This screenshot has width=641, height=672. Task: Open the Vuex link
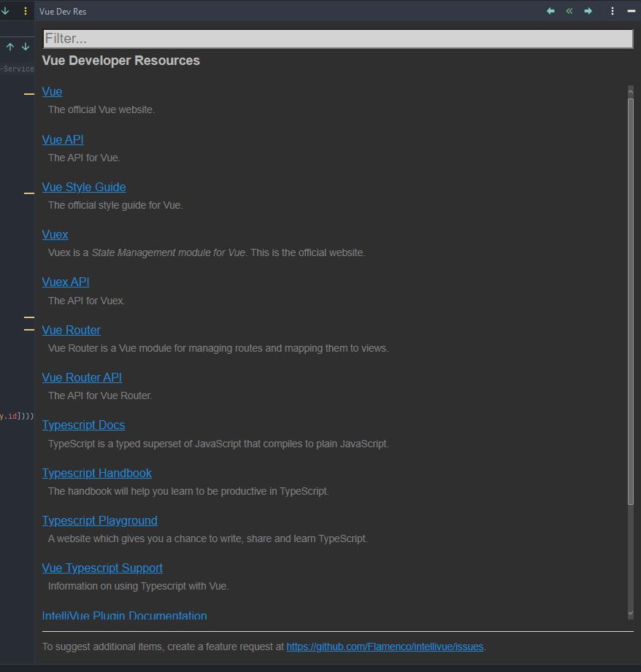(x=55, y=234)
